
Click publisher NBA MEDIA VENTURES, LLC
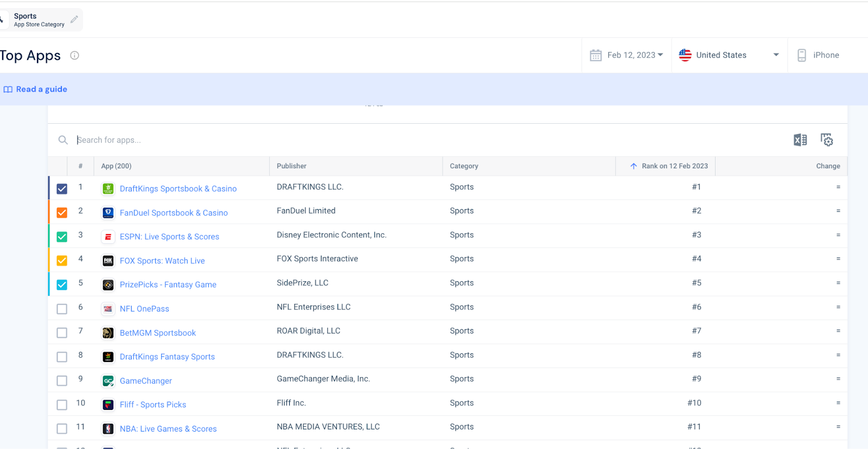(x=328, y=427)
